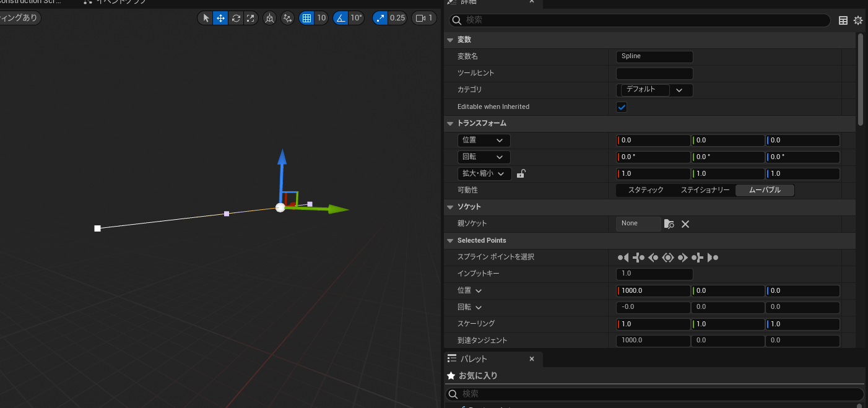Select the Move (translate) tool
This screenshot has height=408, width=868.
(x=220, y=18)
